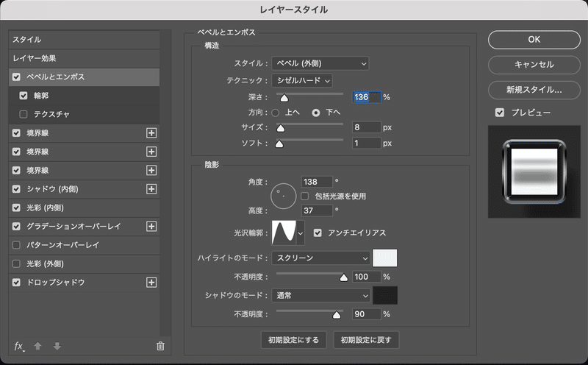Viewport: 588px width, 365px height.
Task: Open the ドロップシャドウ settings row
Action: (x=84, y=283)
